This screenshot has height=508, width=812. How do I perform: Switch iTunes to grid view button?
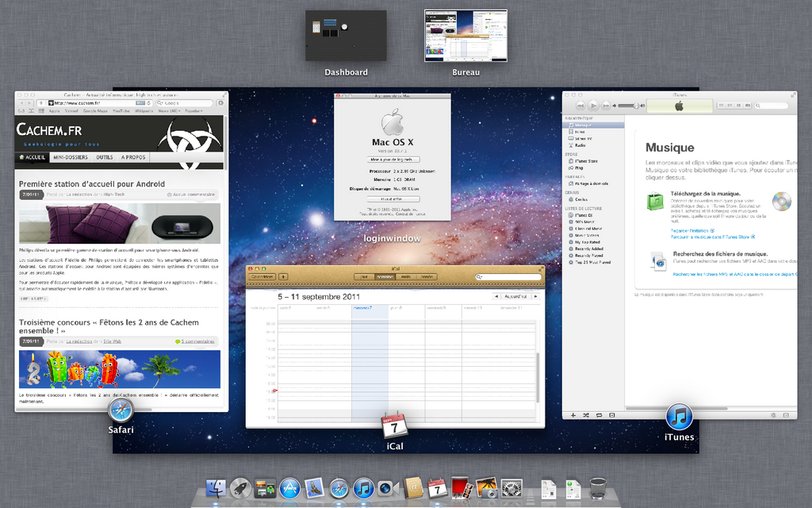[738, 106]
